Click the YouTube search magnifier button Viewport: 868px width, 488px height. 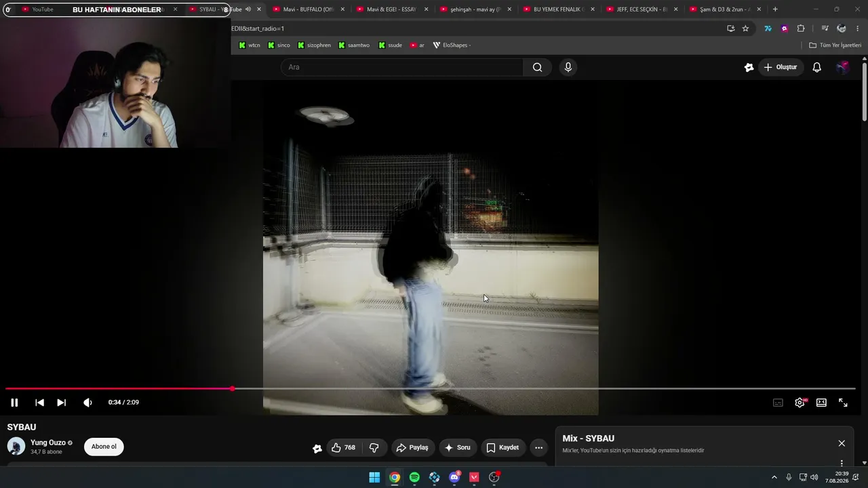[x=537, y=67]
